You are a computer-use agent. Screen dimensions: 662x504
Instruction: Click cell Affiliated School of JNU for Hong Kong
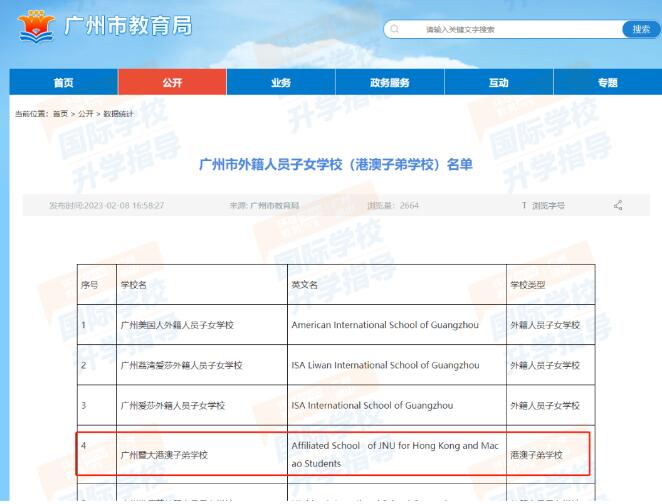[397, 455]
